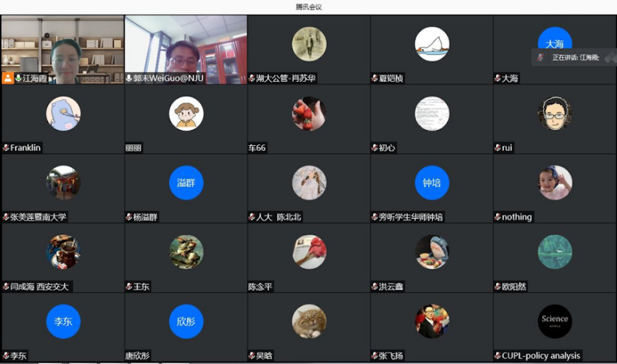Click the 正在讲话 speaking indicator banner

click(574, 57)
